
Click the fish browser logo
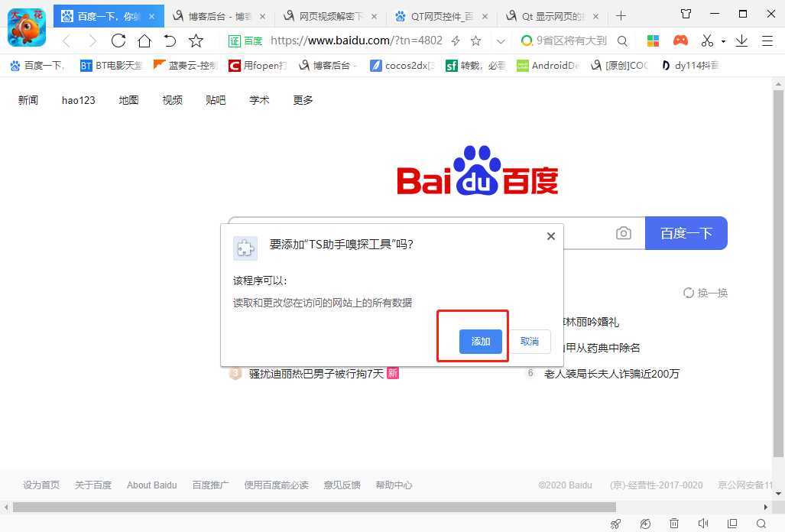[27, 27]
